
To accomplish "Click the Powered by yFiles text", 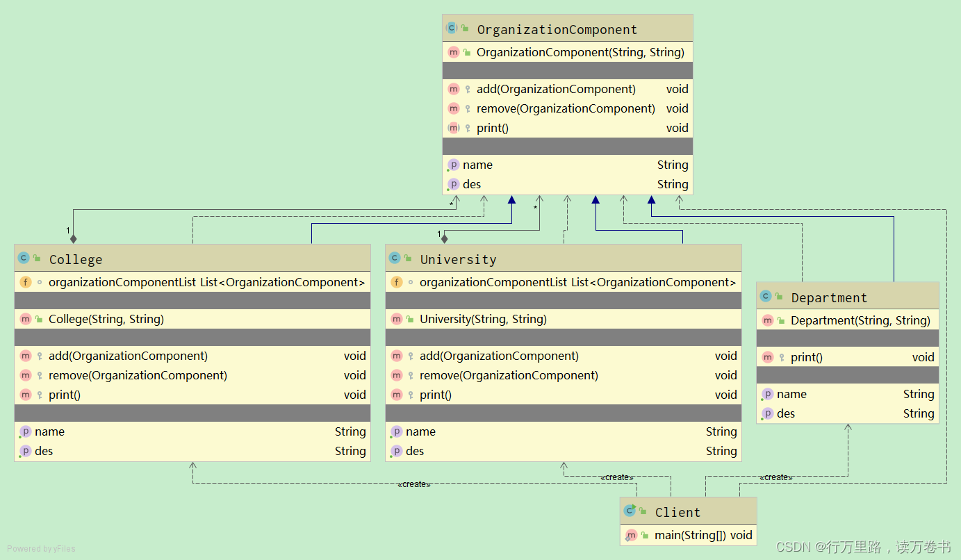I will (x=41, y=549).
